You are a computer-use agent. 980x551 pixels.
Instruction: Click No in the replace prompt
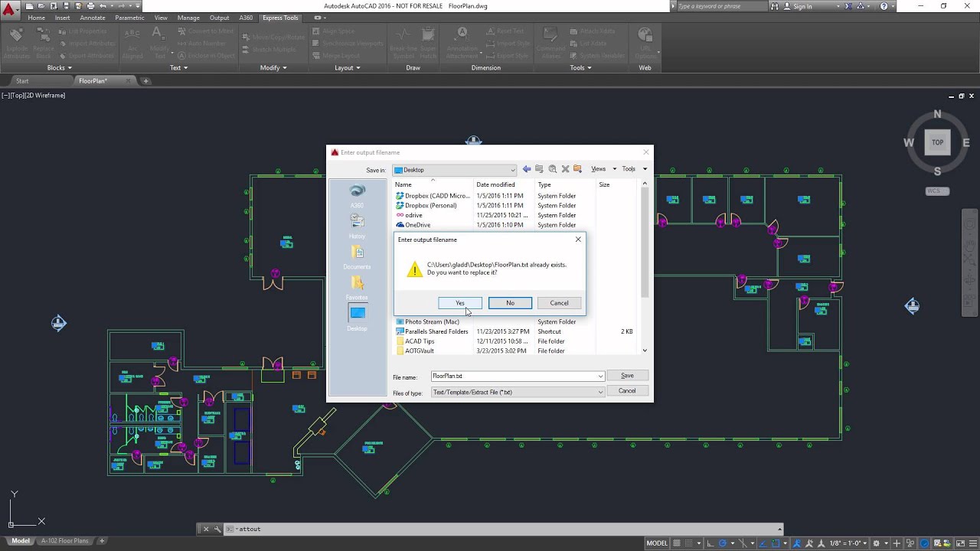tap(510, 303)
